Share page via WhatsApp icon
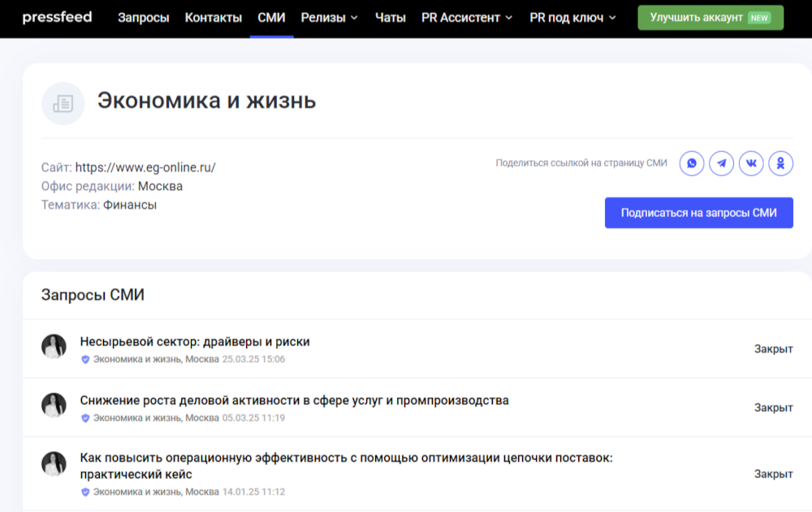 coord(692,163)
